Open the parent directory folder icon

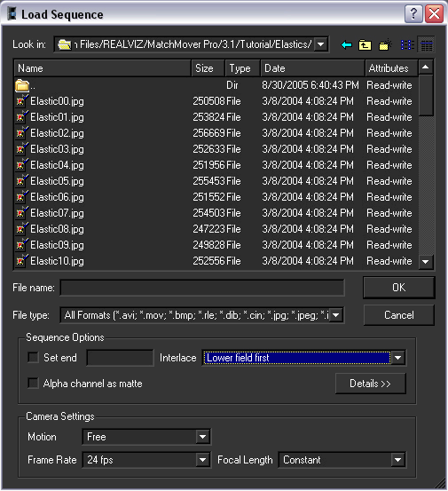pos(22,85)
